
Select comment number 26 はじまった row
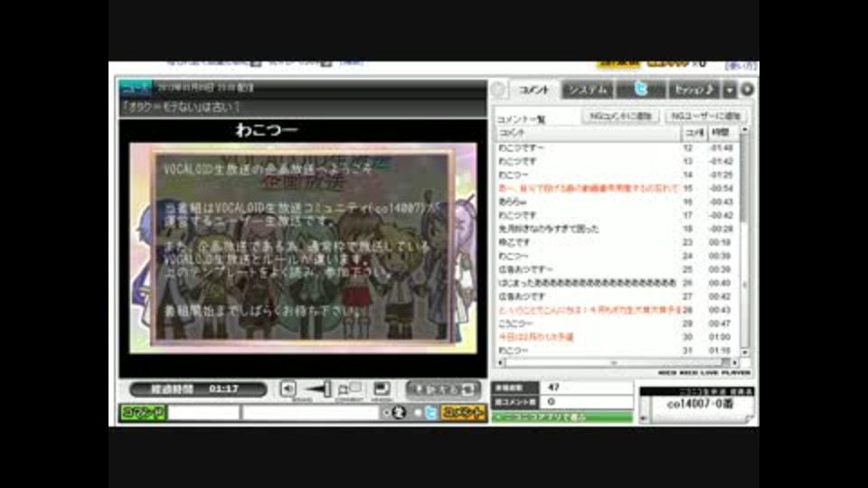tap(617, 283)
